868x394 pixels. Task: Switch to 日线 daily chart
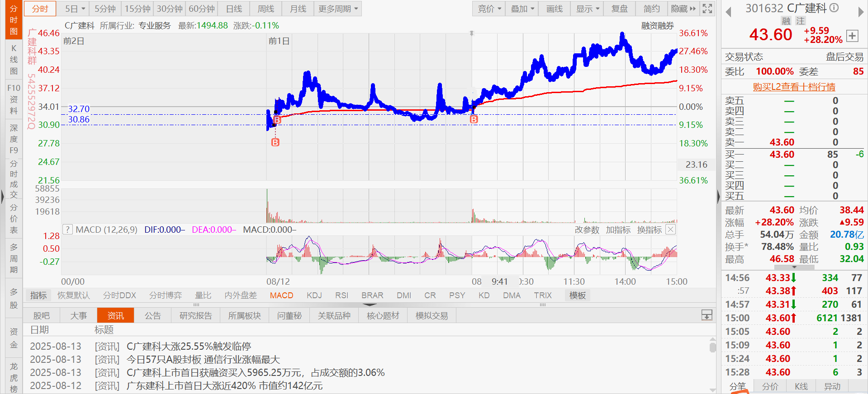tap(234, 9)
